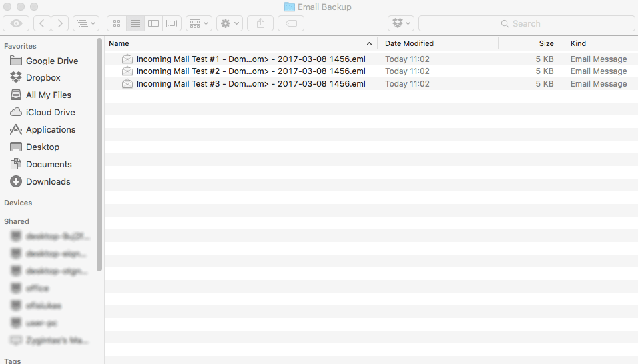This screenshot has width=638, height=364.
Task: Click the Google Drive folder icon
Action: [x=16, y=61]
